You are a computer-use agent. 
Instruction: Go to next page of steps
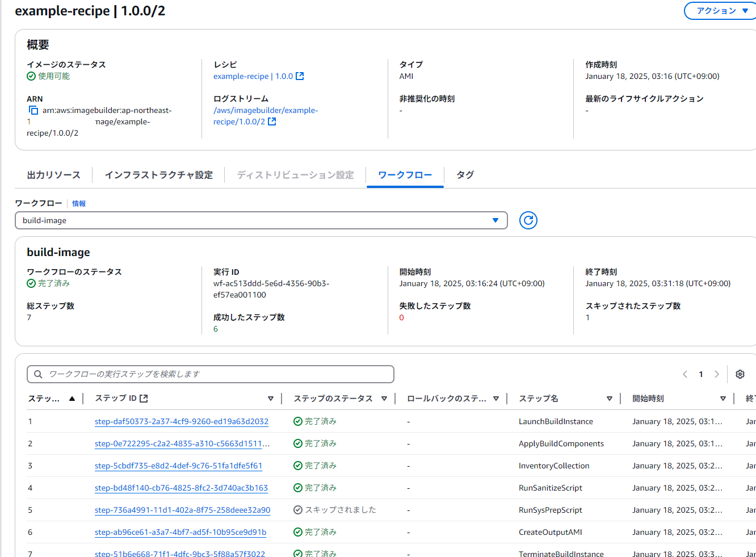[x=717, y=374]
